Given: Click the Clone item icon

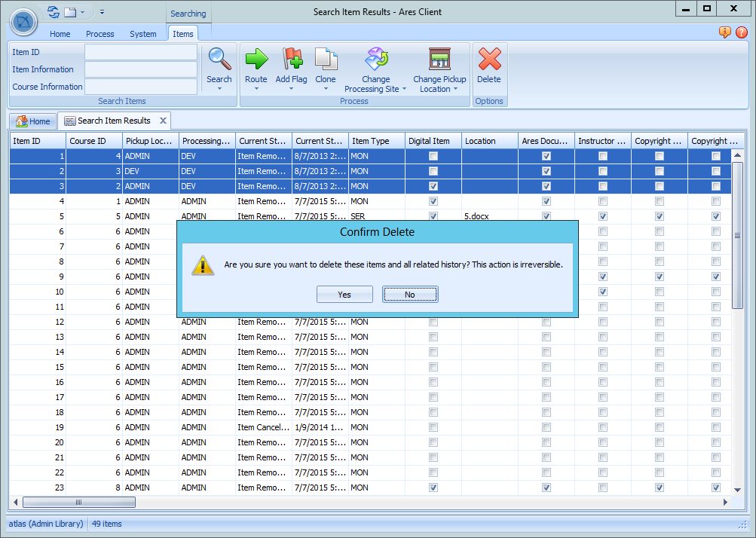Looking at the screenshot, I should [325, 58].
